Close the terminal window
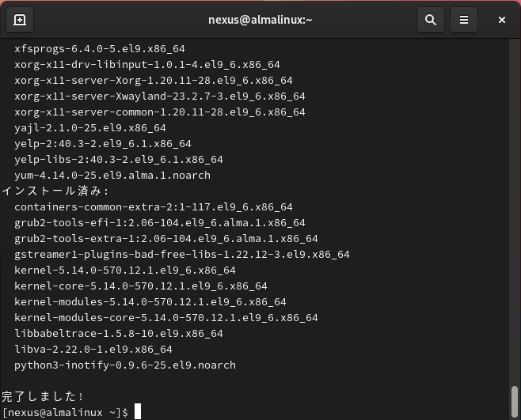Screen dimensions: 521x420 [x=502, y=21]
